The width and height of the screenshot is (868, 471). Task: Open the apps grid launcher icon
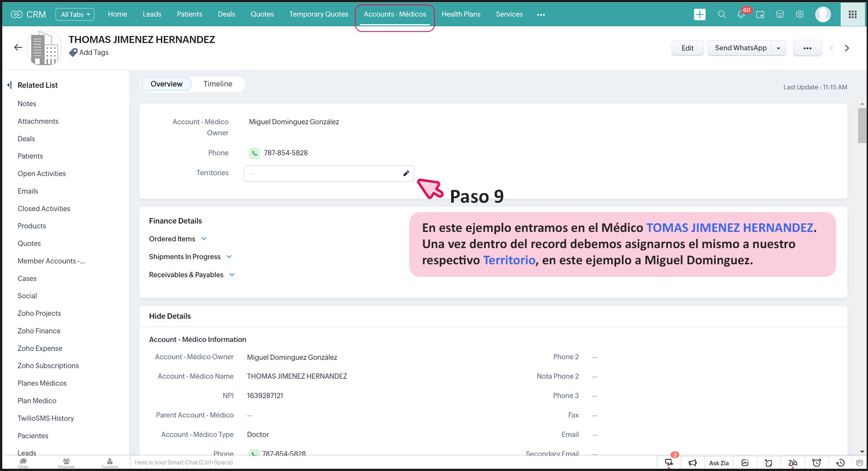pyautogui.click(x=852, y=14)
